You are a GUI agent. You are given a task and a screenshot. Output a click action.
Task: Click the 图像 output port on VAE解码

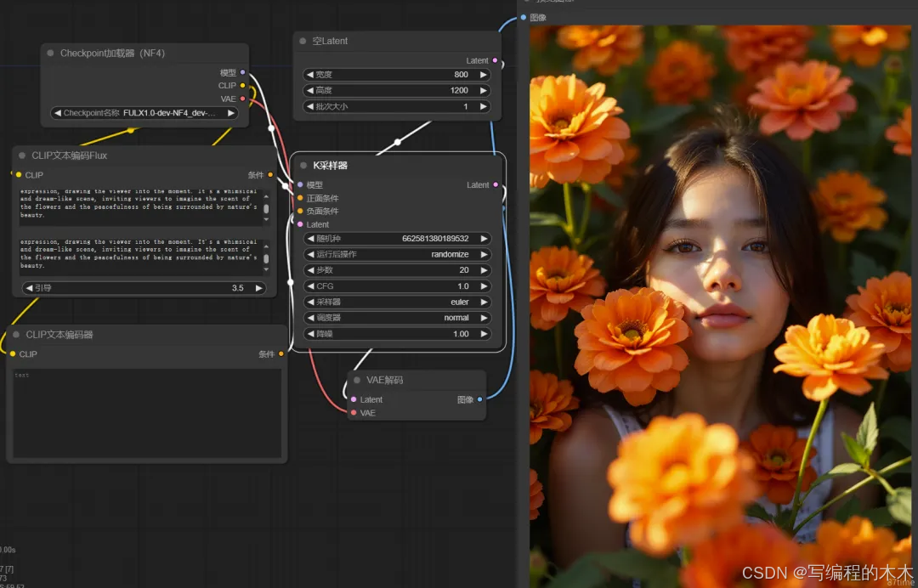pyautogui.click(x=479, y=399)
